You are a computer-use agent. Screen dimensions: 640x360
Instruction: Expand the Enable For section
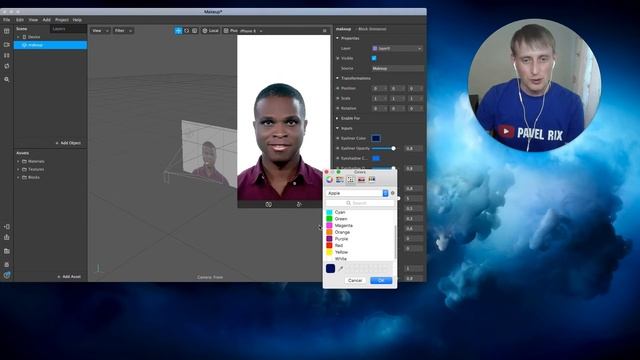pyautogui.click(x=338, y=118)
